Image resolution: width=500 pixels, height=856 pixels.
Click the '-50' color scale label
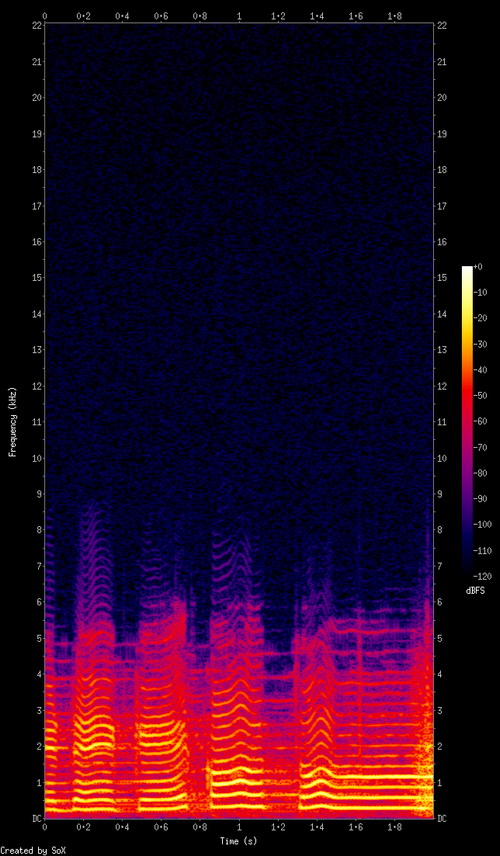point(480,396)
